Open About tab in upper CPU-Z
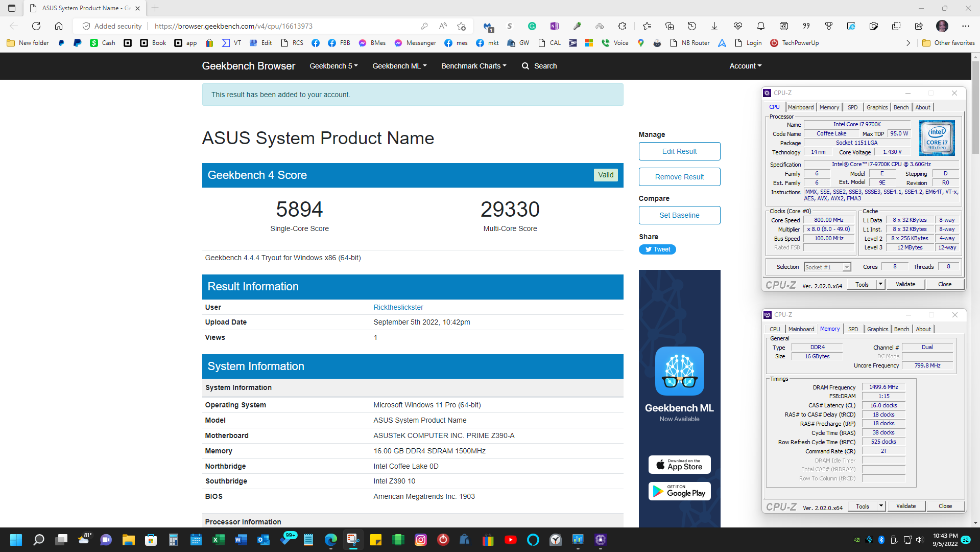The height and width of the screenshot is (552, 980). click(922, 107)
